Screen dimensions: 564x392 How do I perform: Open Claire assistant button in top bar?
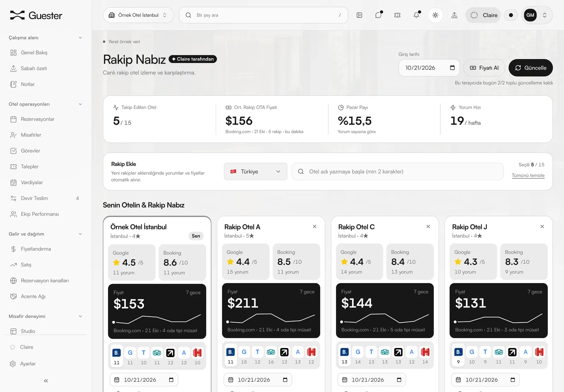(x=483, y=15)
